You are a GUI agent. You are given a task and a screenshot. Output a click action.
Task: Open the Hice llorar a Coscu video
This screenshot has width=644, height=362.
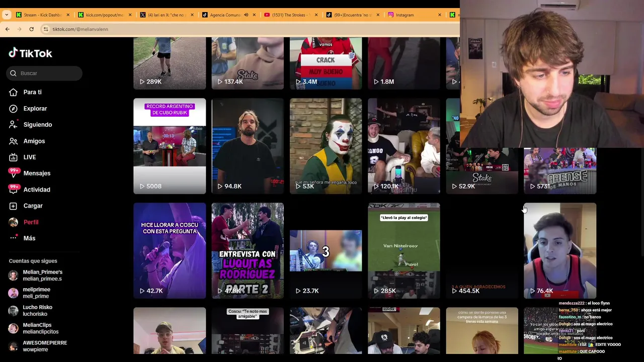[x=170, y=250]
